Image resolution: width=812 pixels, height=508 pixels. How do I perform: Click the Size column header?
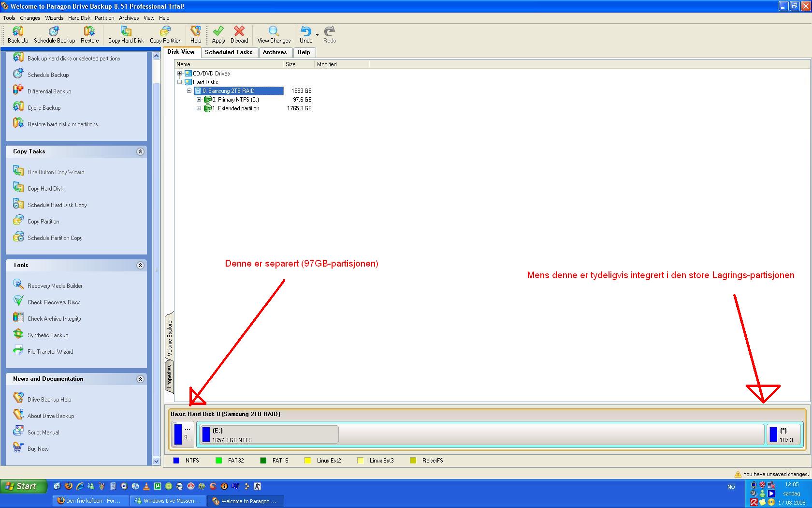299,64
